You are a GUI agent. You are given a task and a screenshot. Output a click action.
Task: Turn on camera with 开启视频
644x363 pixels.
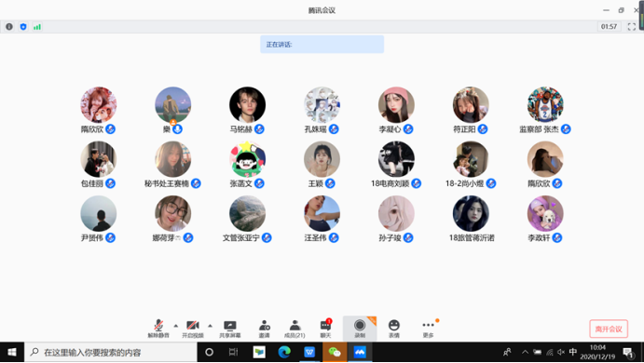click(x=193, y=329)
